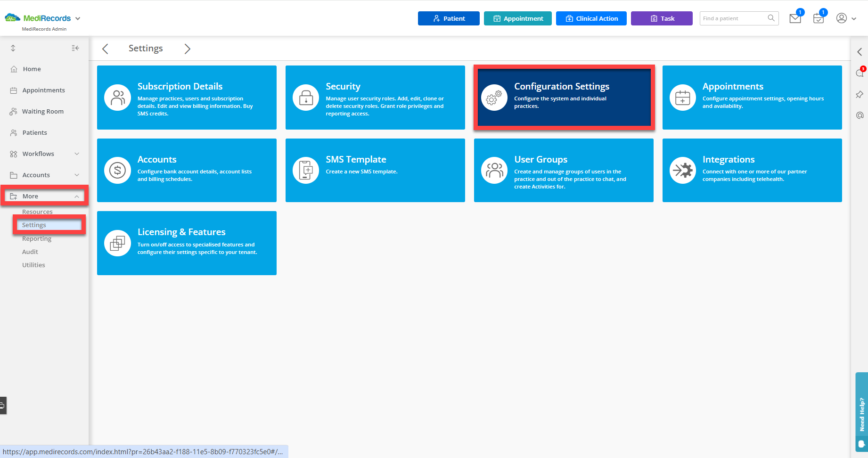Screen dimensions: 868x458
Task: Collapse the sidebar menu icon
Action: (x=75, y=48)
